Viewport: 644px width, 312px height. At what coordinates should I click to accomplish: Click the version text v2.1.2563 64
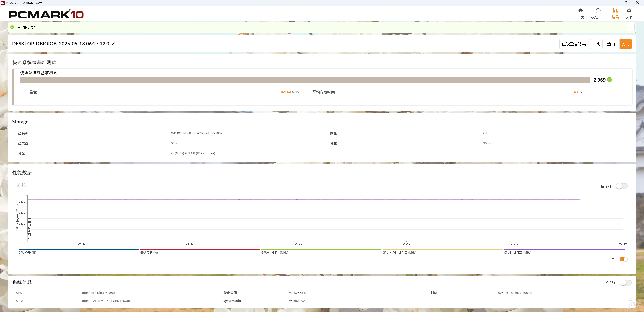pos(298,293)
